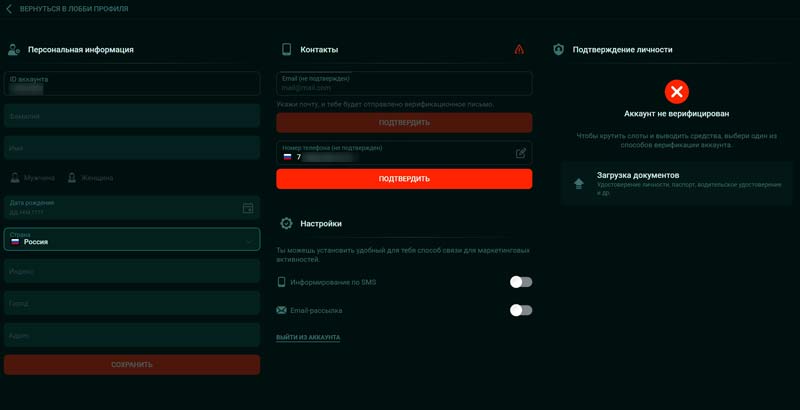Click the shield icon by Подтверждение личности

coord(558,49)
